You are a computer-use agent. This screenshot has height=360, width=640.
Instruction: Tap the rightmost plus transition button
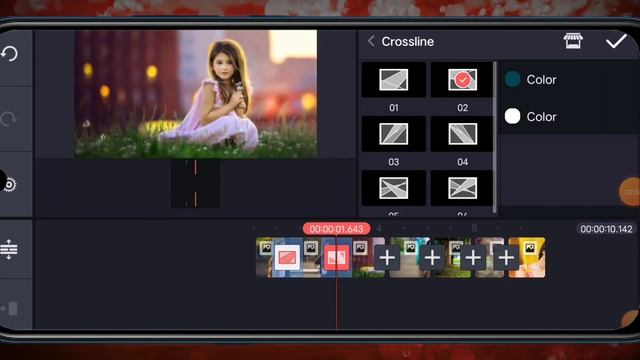(506, 258)
